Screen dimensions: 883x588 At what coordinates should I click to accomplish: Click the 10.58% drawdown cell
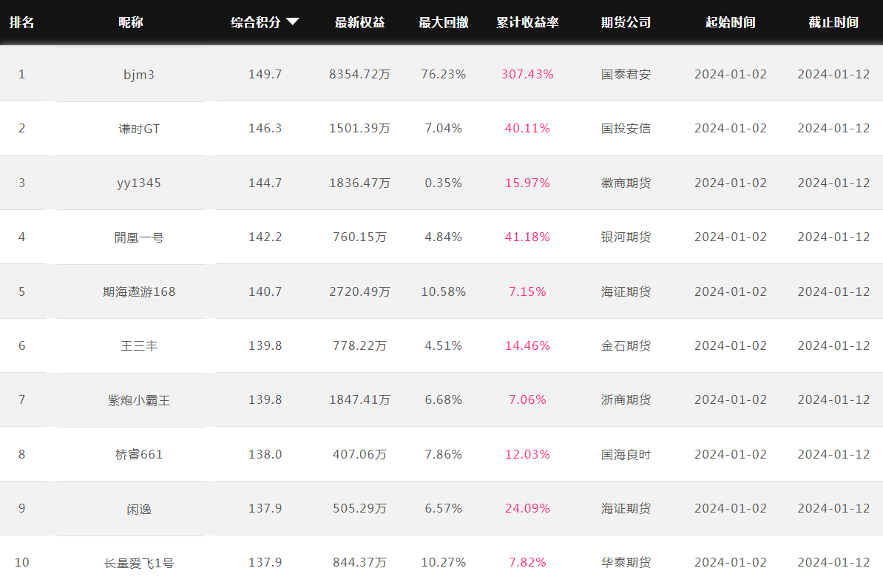click(443, 291)
